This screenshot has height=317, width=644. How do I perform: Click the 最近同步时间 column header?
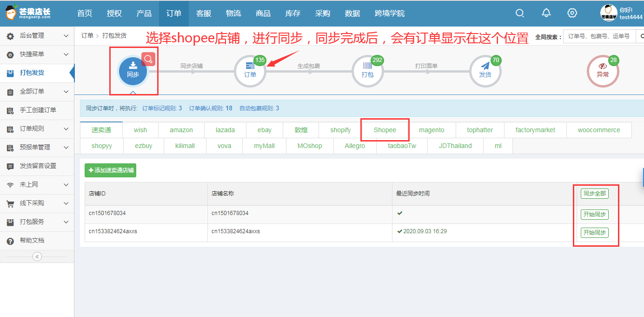tap(485, 194)
